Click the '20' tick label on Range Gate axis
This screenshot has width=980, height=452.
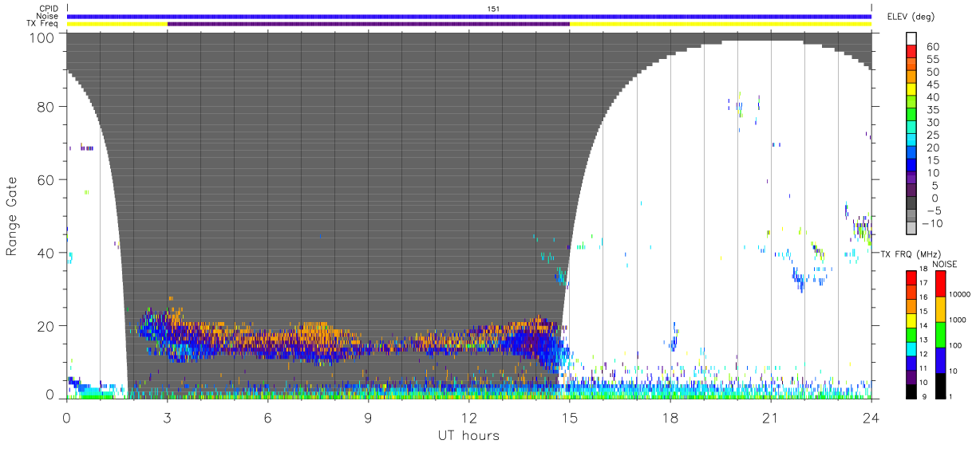tap(47, 325)
